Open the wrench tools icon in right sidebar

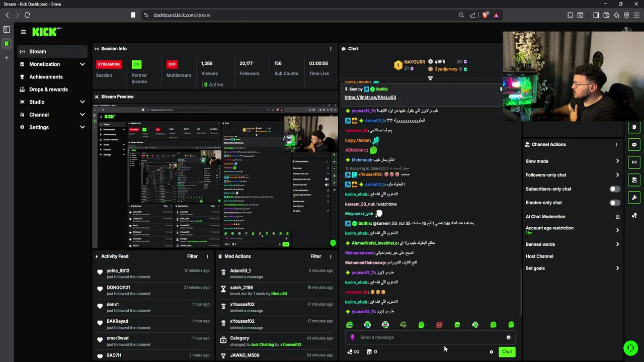tap(634, 198)
